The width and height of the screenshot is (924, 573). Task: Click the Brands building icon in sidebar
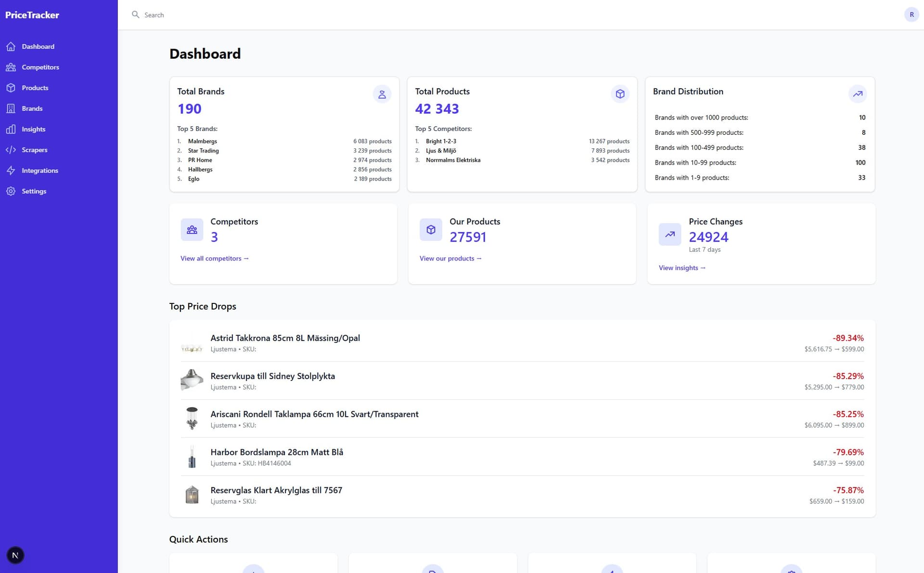[11, 109]
